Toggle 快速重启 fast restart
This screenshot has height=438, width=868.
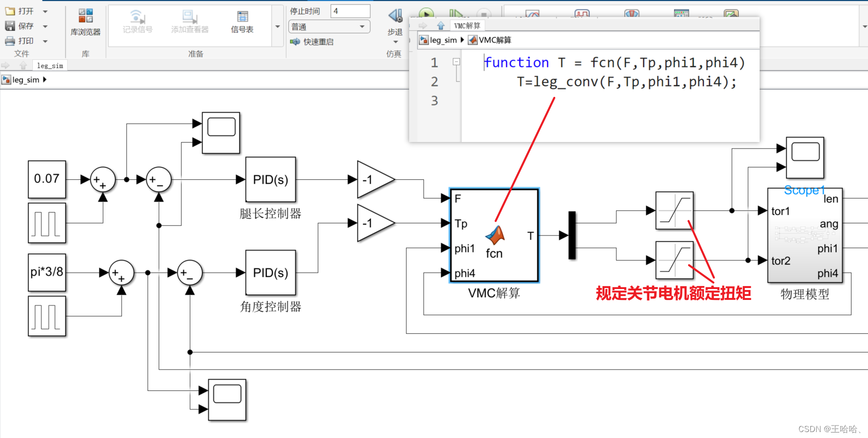tap(312, 42)
